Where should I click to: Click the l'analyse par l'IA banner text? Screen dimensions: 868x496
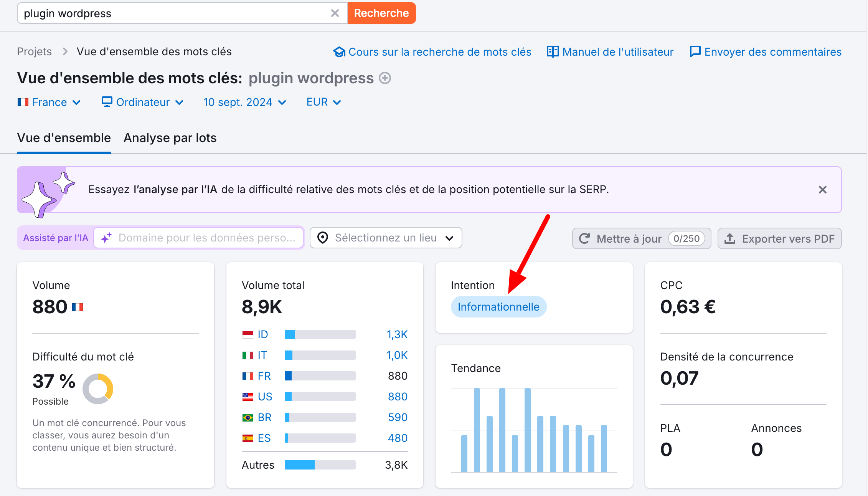175,190
